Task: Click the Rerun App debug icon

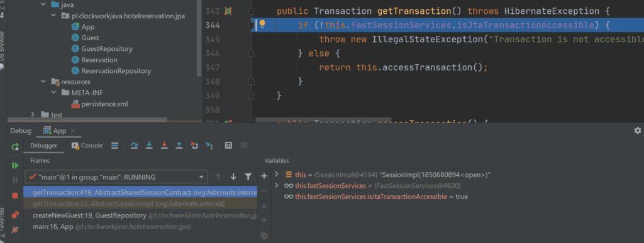Action: [x=15, y=146]
